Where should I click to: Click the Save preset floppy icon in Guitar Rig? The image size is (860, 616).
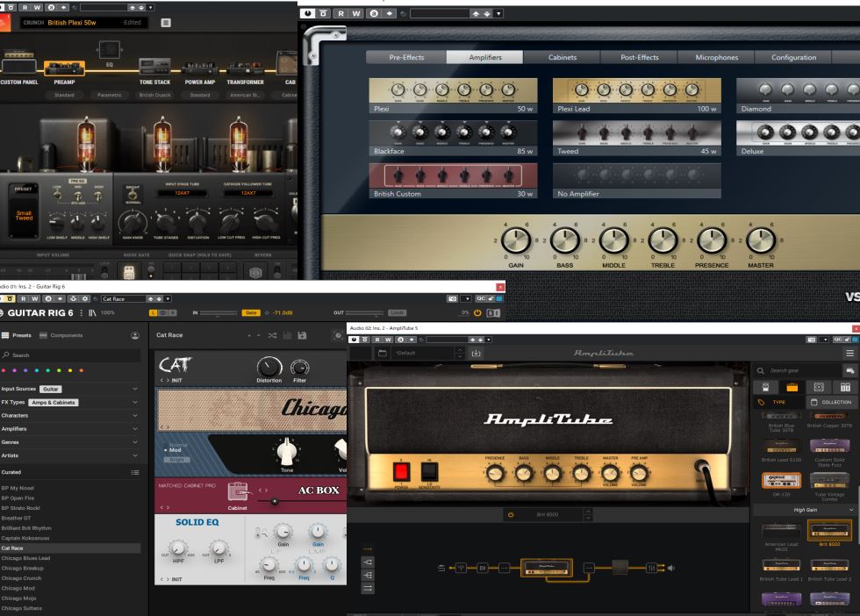point(302,335)
